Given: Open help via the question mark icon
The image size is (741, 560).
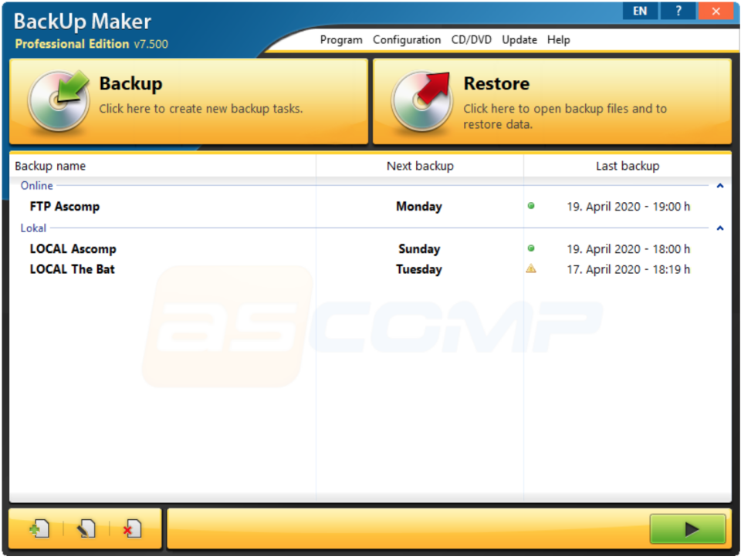Looking at the screenshot, I should [678, 11].
